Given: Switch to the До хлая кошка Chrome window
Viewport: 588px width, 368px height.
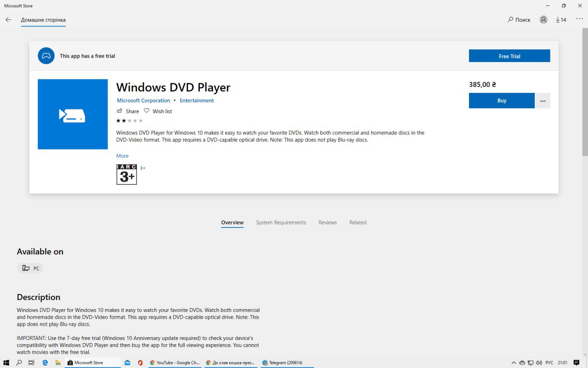Looking at the screenshot, I should tap(231, 362).
